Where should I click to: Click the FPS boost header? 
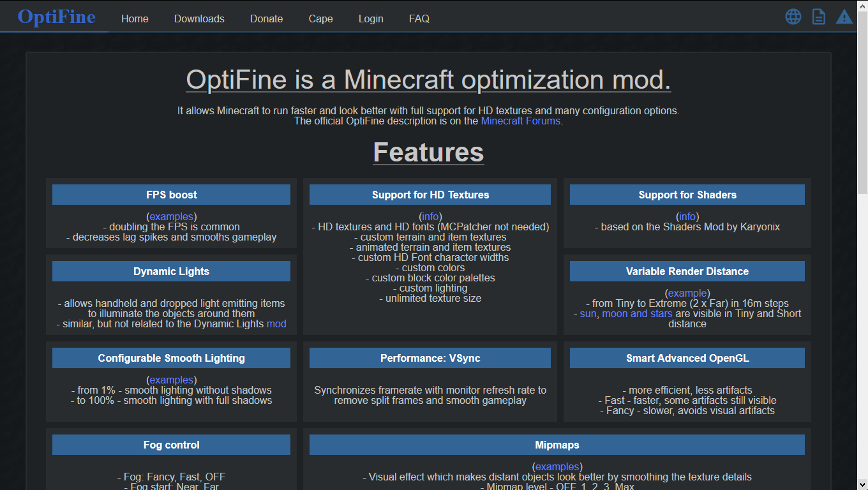(171, 195)
